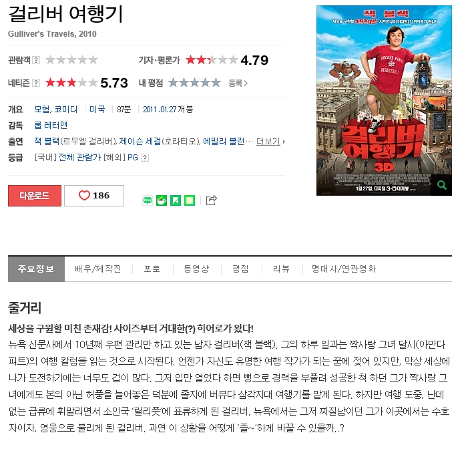Screen dimensions: 476x449
Task: Click the Gulliver's Travels movie poster
Action: (x=384, y=100)
